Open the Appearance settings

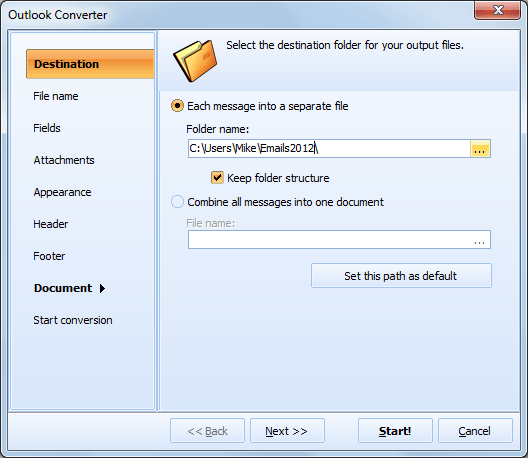click(x=62, y=192)
